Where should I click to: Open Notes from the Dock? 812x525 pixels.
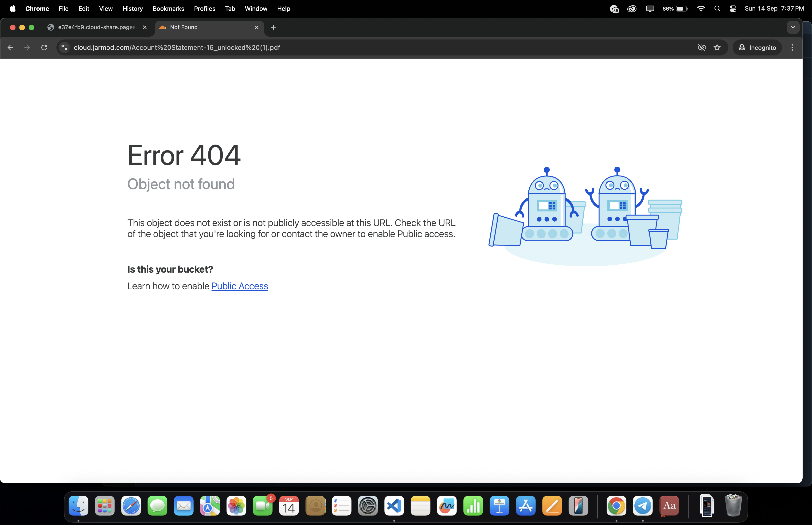point(421,505)
